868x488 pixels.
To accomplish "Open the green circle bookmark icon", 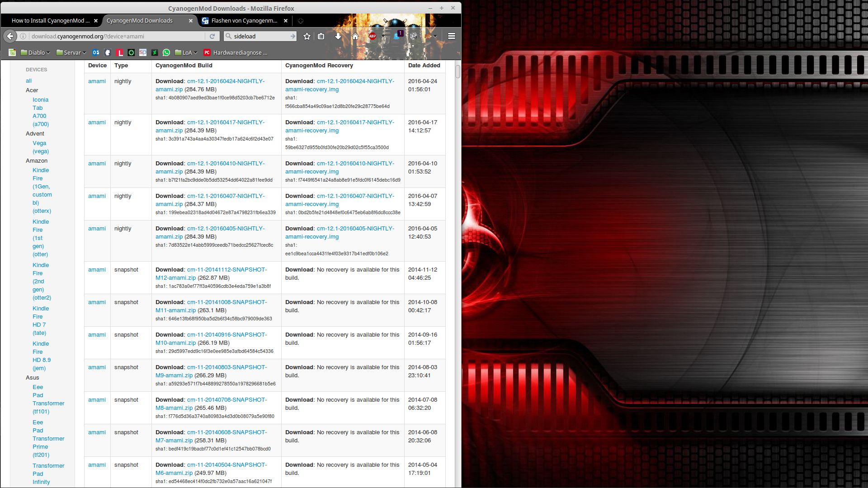I will click(131, 52).
